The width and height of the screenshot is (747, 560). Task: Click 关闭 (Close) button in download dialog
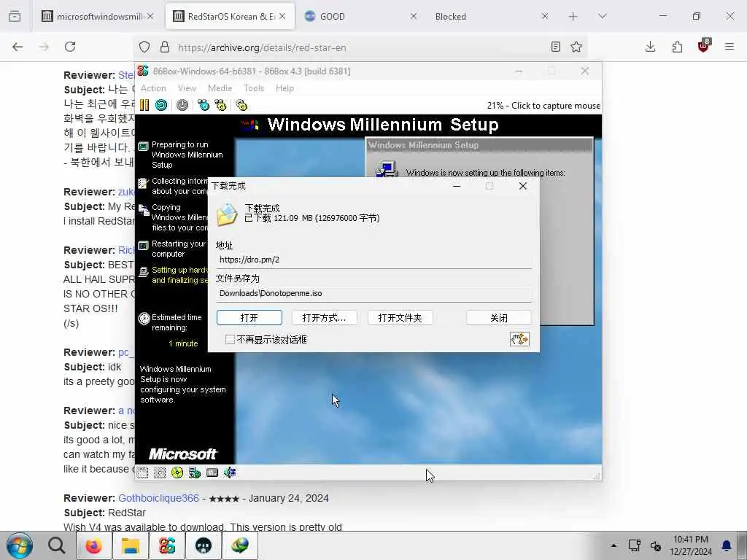click(x=499, y=318)
